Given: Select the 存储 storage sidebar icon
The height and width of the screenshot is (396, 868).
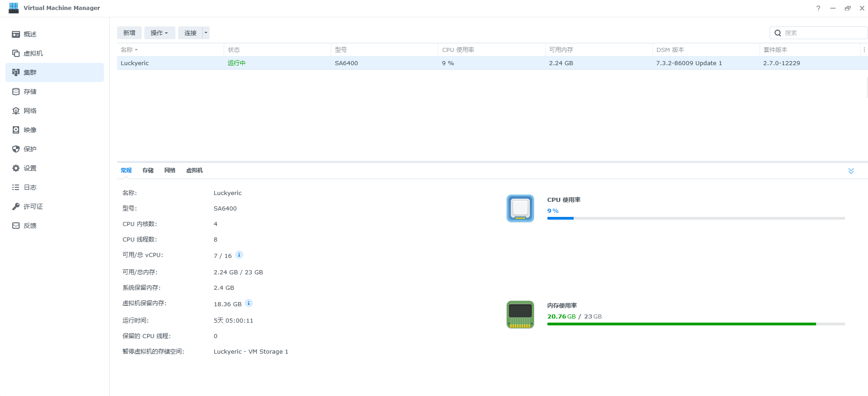Looking at the screenshot, I should click(x=16, y=92).
